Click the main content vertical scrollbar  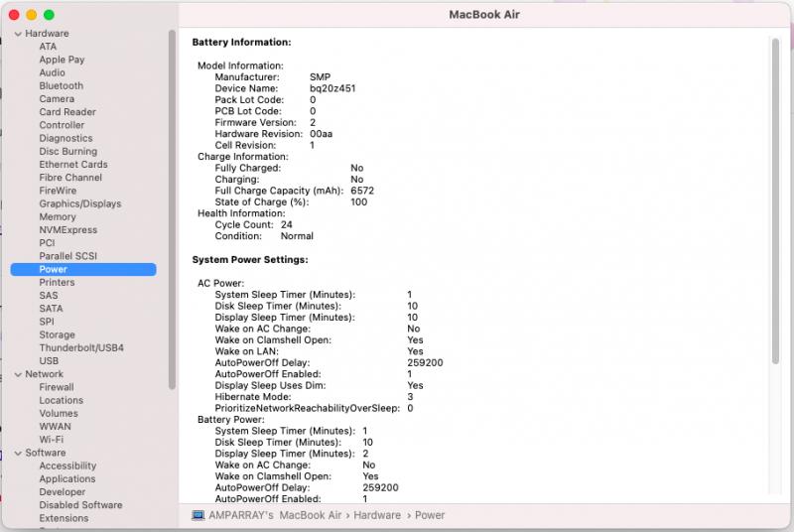coord(775,200)
